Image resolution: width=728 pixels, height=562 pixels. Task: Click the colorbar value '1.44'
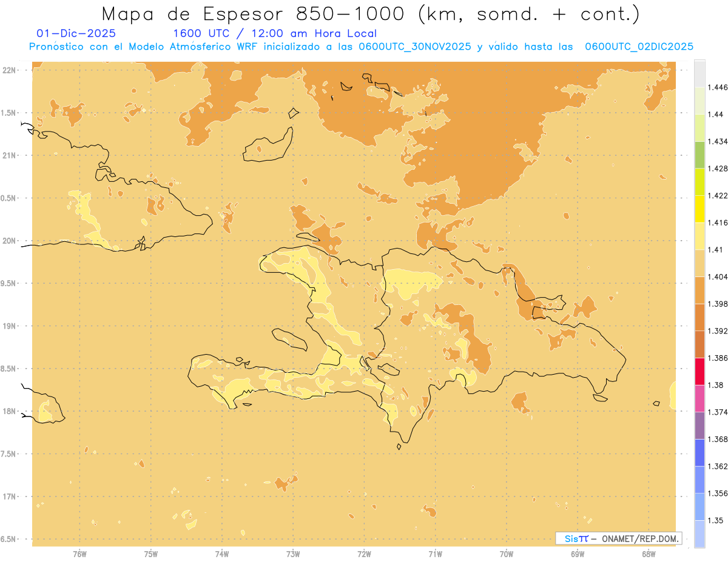[x=716, y=114]
